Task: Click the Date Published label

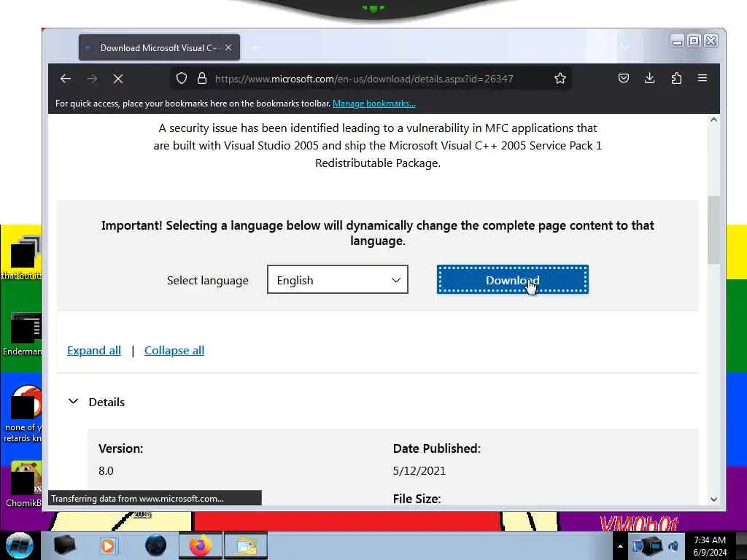Action: point(437,448)
